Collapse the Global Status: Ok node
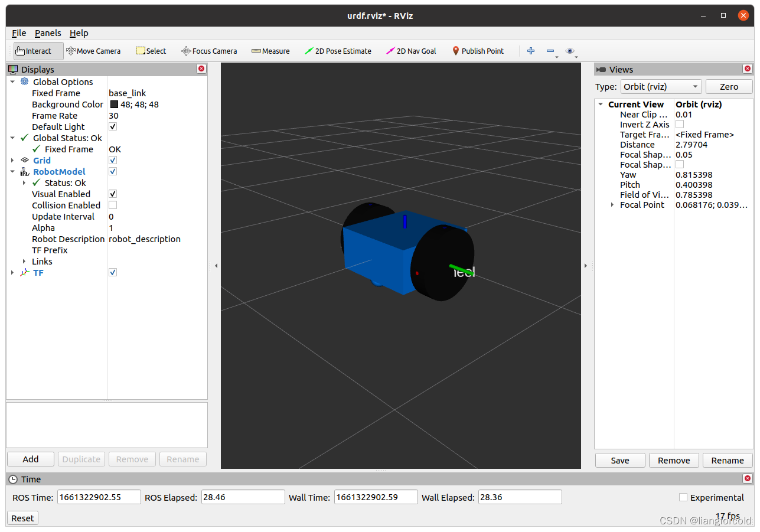The image size is (760, 532). (x=12, y=138)
